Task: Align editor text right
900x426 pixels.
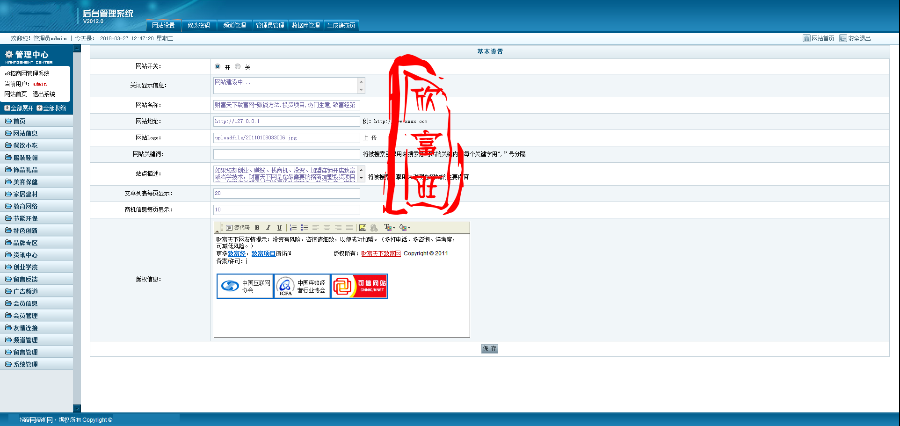Action: (x=339, y=227)
